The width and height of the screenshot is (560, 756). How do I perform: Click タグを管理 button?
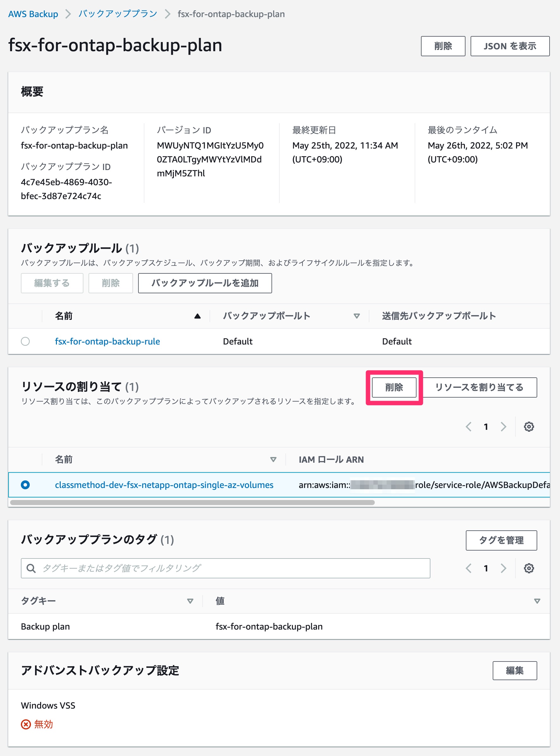point(501,540)
